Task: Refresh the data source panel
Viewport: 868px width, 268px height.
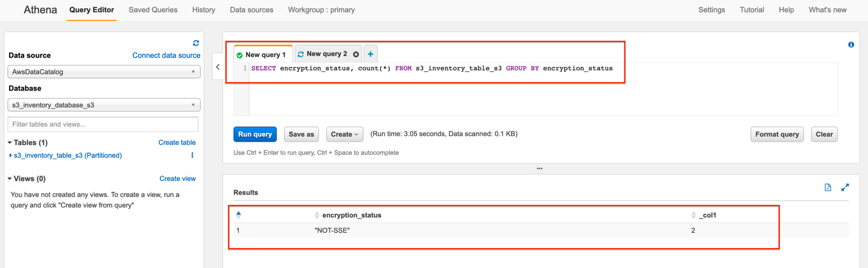Action: pos(196,43)
